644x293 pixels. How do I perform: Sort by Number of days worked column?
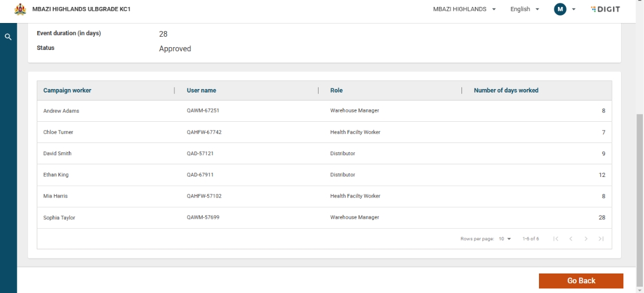(x=506, y=90)
